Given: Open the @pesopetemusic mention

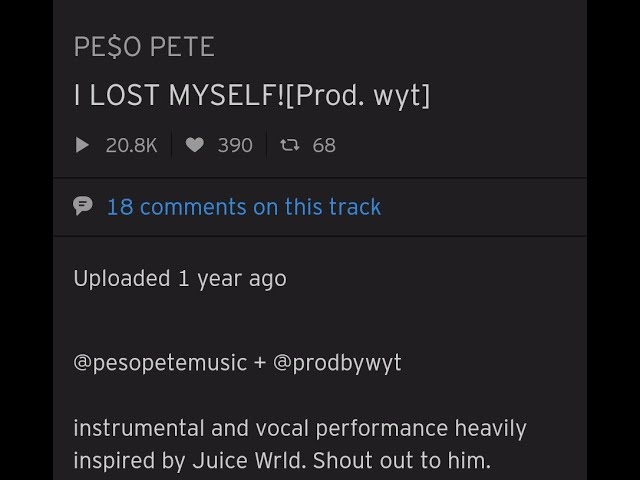Looking at the screenshot, I should 160,362.
